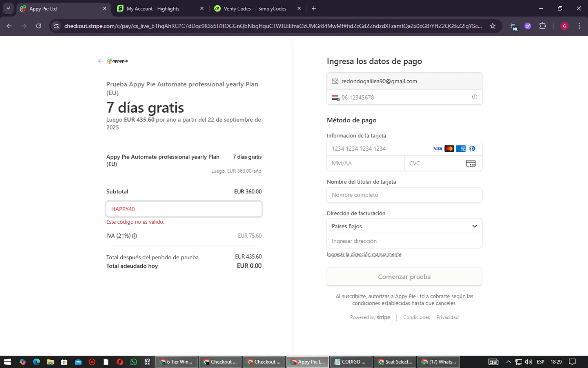Click Ingresar la dirección manualmente link

point(364,255)
